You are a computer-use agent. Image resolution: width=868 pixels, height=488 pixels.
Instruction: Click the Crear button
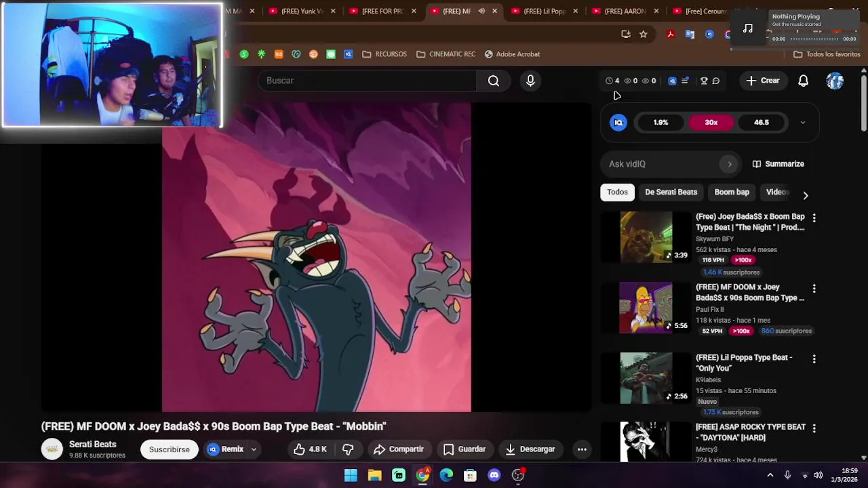[763, 81]
